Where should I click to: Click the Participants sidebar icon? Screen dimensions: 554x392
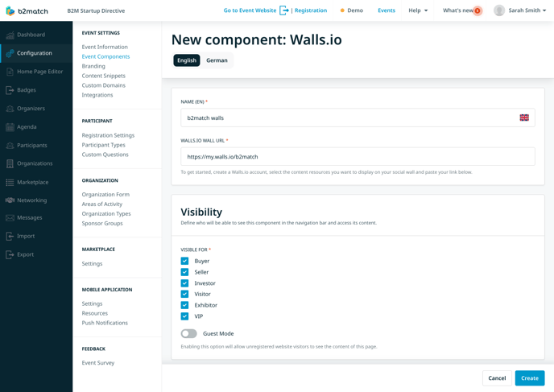point(10,146)
